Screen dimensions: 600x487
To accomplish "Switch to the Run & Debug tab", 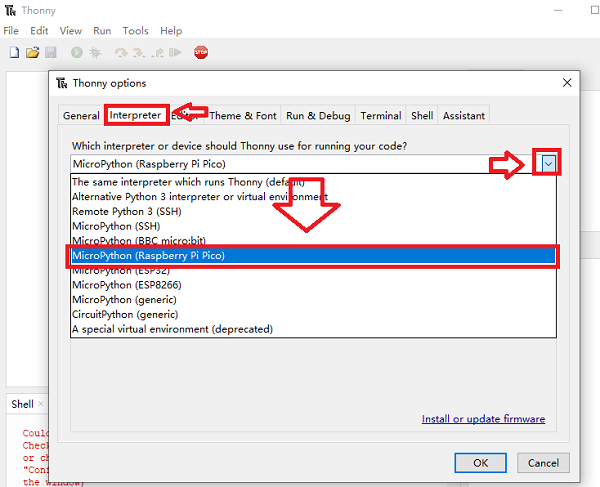I will [318, 116].
